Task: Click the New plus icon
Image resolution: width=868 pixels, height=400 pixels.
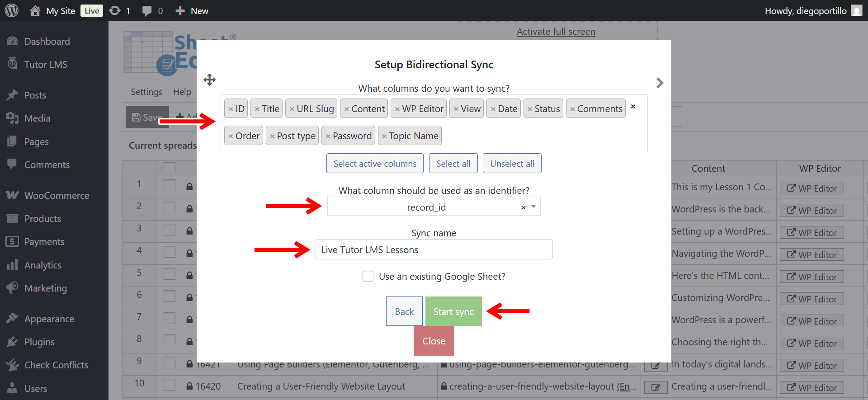Action: (x=180, y=11)
